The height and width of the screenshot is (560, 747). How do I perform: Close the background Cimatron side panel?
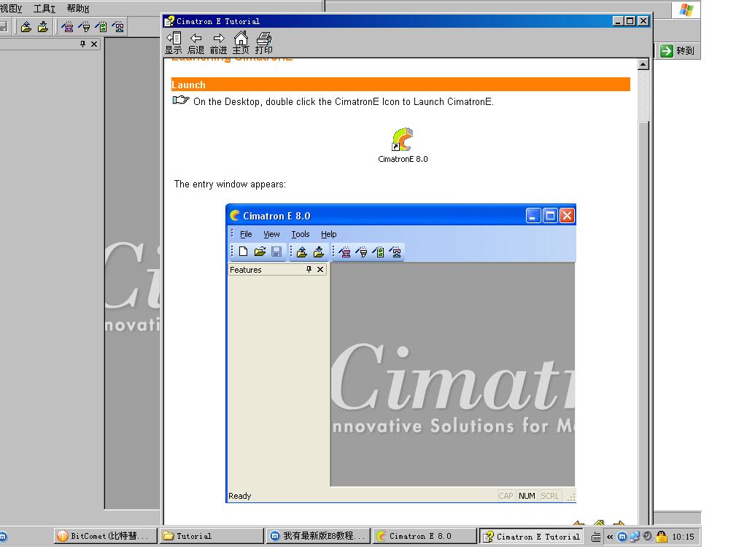94,44
